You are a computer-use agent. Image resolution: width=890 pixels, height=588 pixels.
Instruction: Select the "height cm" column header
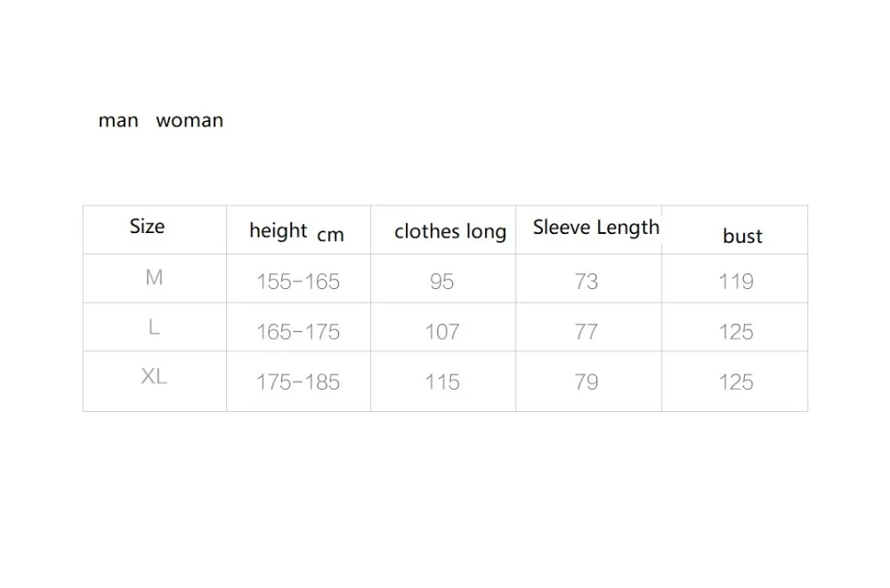[296, 232]
